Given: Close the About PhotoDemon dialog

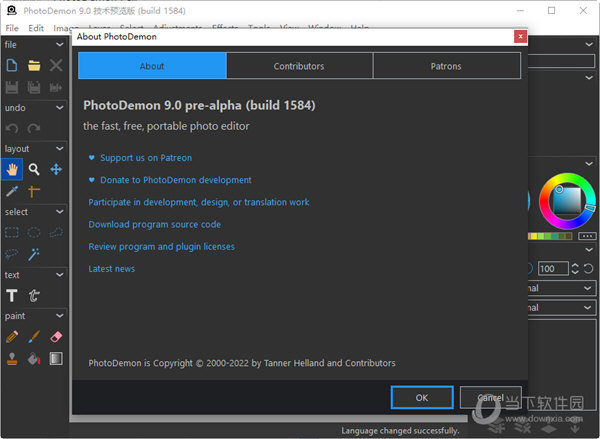Looking at the screenshot, I should (520, 37).
